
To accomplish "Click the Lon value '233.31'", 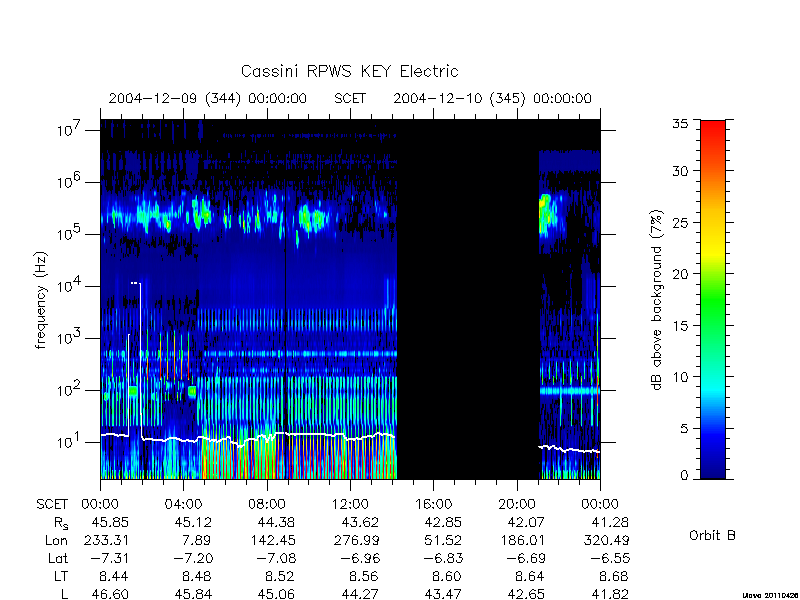I will click(106, 540).
